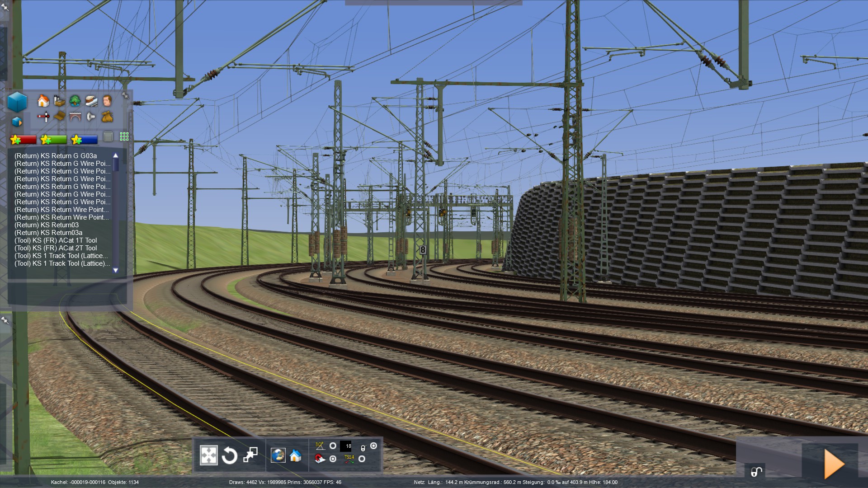Choose the loudspeaker sounds category icon
868x488 pixels.
(91, 117)
